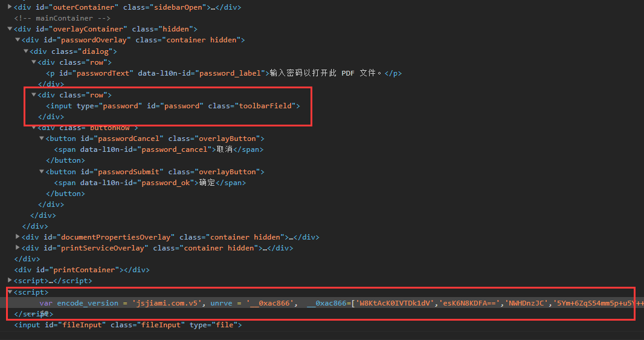Expand the collapsed script node
Viewport: 644px width, 340px height.
pos(10,280)
